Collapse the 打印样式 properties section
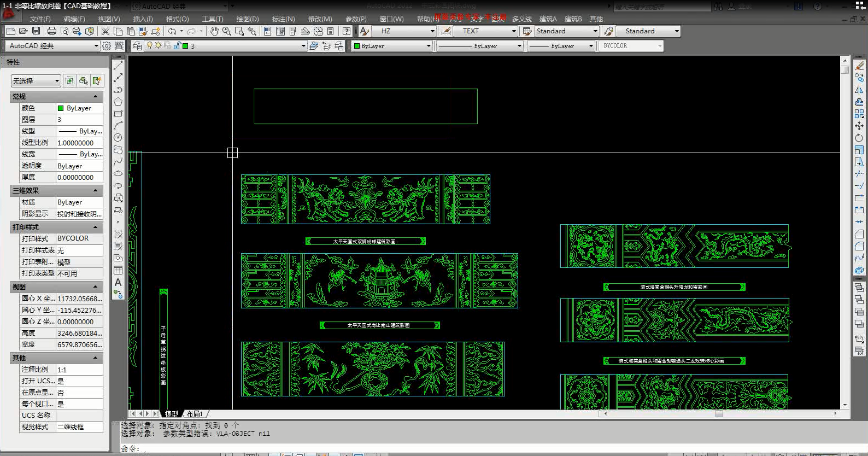Image resolution: width=868 pixels, height=456 pixels. 95,227
